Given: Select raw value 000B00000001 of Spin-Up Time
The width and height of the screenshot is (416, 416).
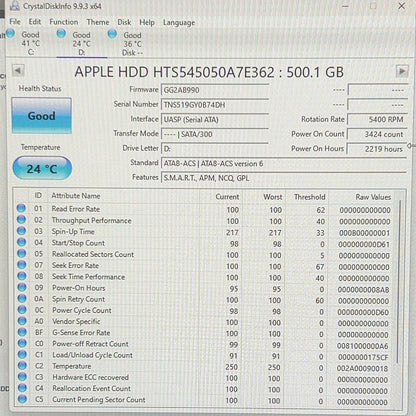Looking at the screenshot, I should coord(364,233).
